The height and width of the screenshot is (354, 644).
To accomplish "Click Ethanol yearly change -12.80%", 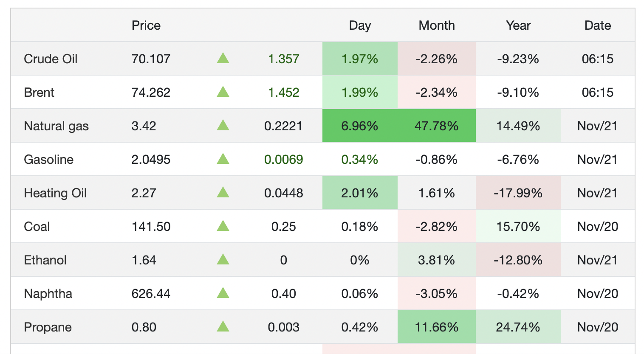I will [518, 260].
